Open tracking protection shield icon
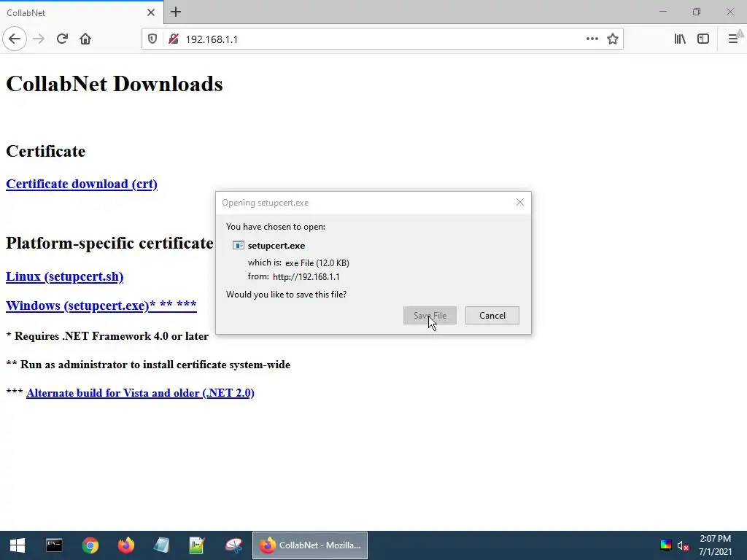The image size is (747, 560). coord(152,39)
